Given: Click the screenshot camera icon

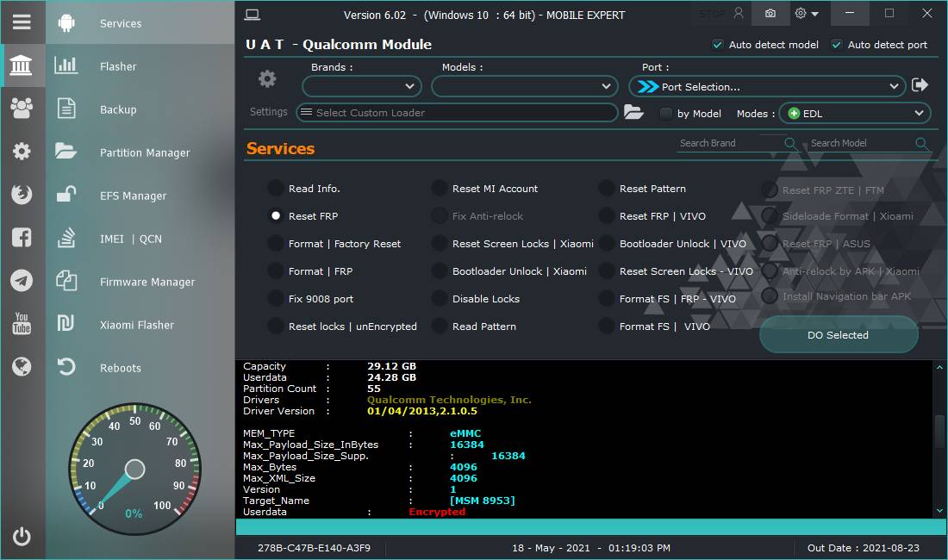Looking at the screenshot, I should pos(770,13).
